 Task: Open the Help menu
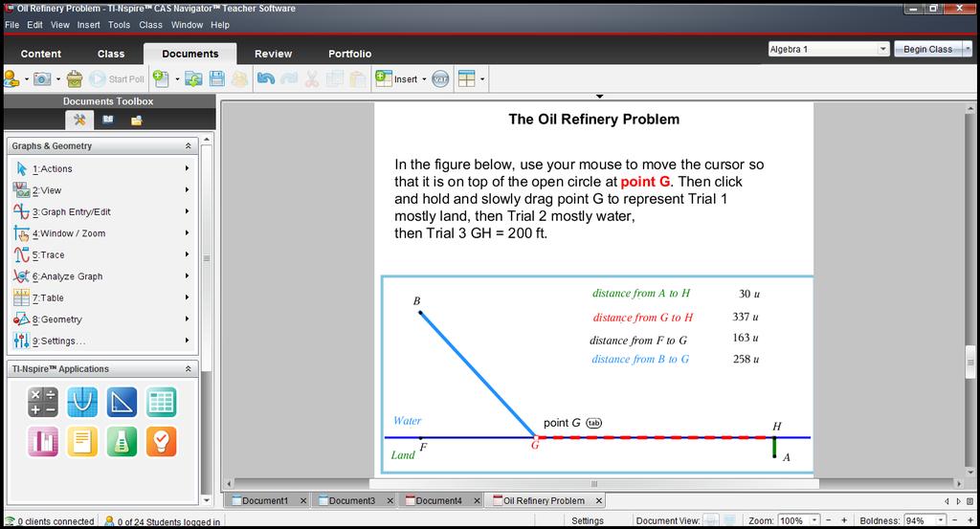click(220, 25)
